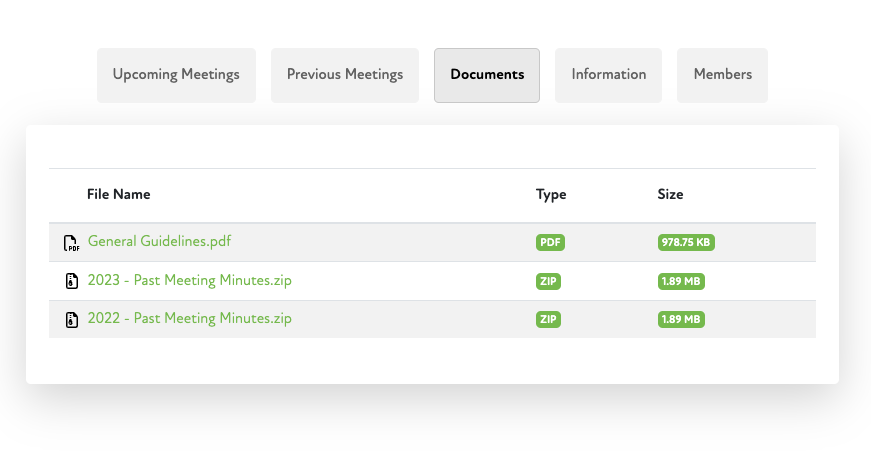This screenshot has height=451, width=871.
Task: Show the Members tab
Action: point(722,75)
